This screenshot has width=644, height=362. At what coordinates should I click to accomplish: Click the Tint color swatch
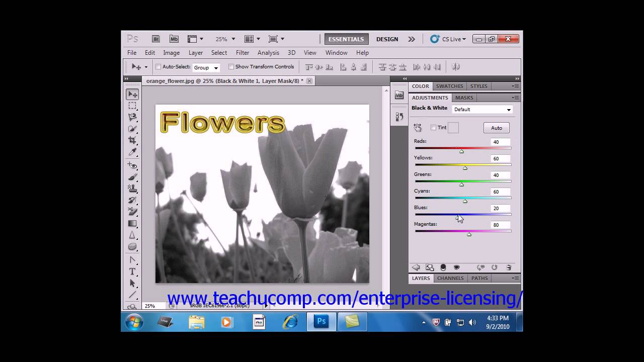(453, 128)
